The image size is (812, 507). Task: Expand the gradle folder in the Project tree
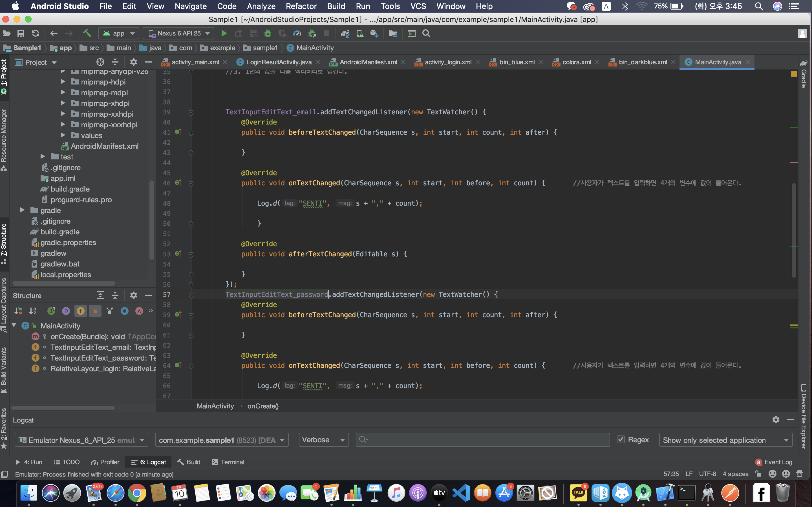pos(22,210)
